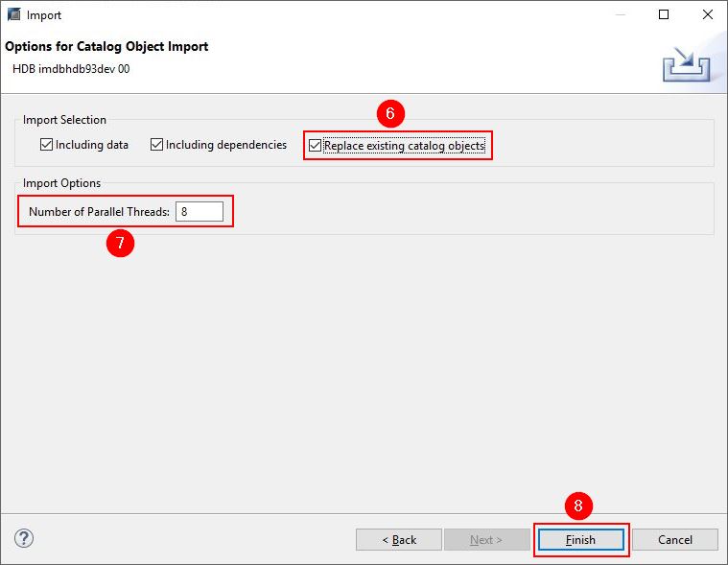The image size is (728, 565).
Task: Click the help question mark icon
Action: (x=25, y=538)
